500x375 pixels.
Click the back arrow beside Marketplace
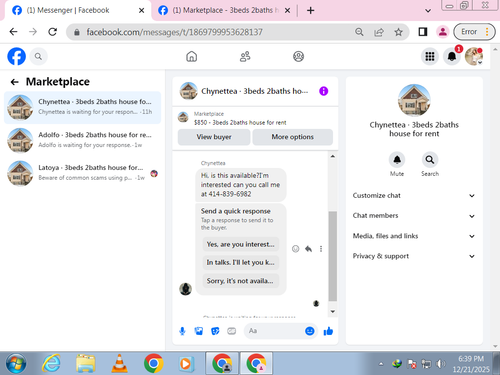[14, 82]
